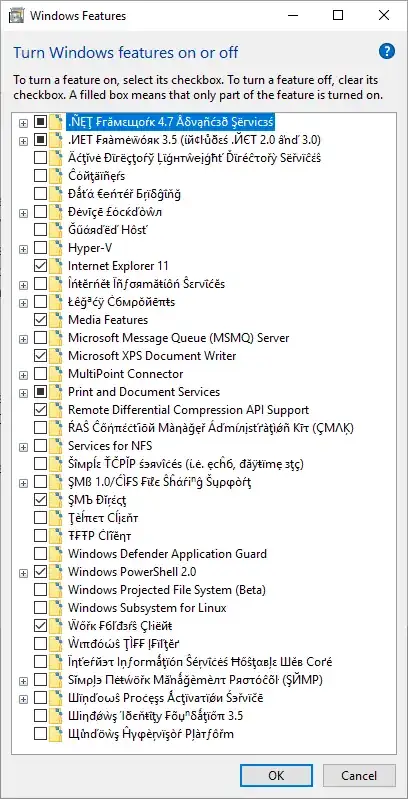Viewport: 408px width, 799px height.
Task: Expand Internet Information Services node
Action: pos(23,285)
